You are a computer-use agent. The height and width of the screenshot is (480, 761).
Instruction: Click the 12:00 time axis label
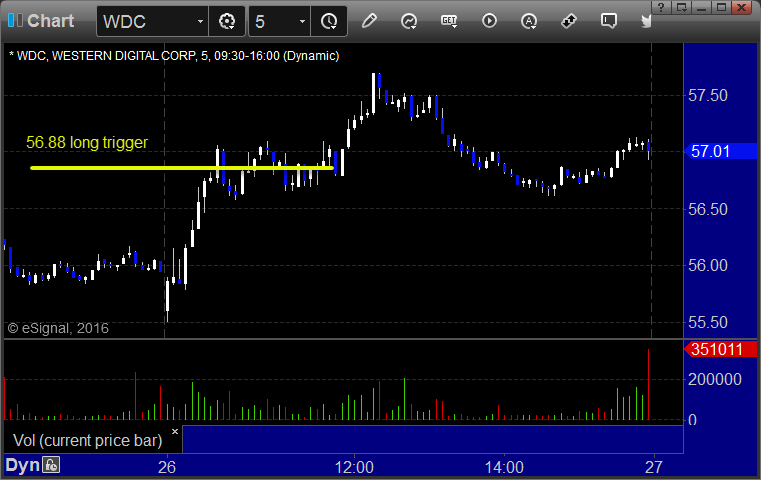[x=354, y=467]
